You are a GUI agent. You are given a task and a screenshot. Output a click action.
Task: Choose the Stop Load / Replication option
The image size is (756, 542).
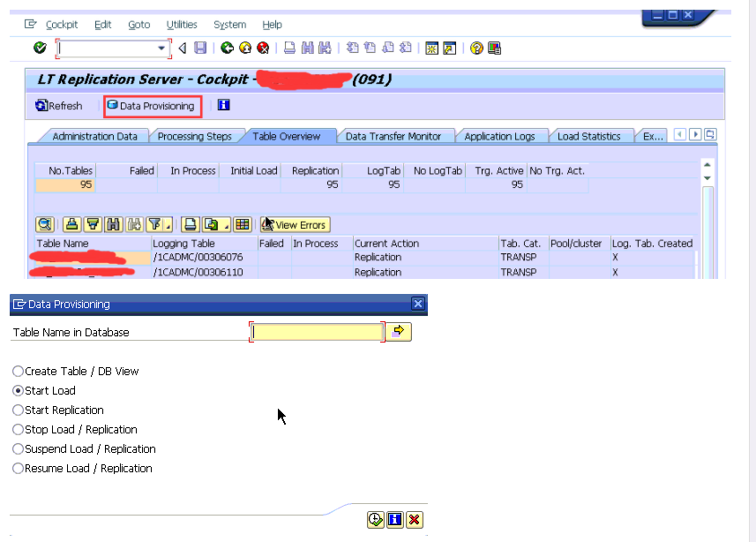point(18,429)
